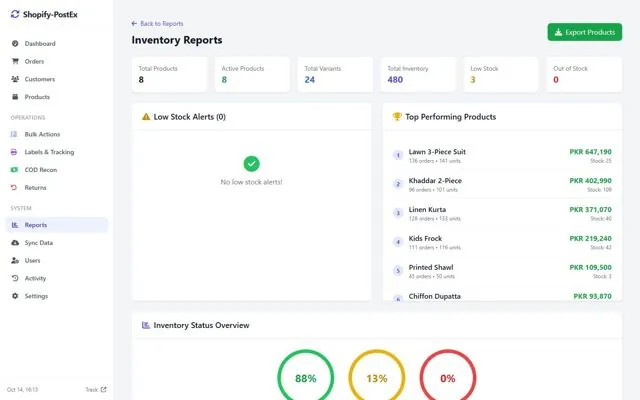
Task: Click the Low Stock Alerts warning icon
Action: coord(146,117)
